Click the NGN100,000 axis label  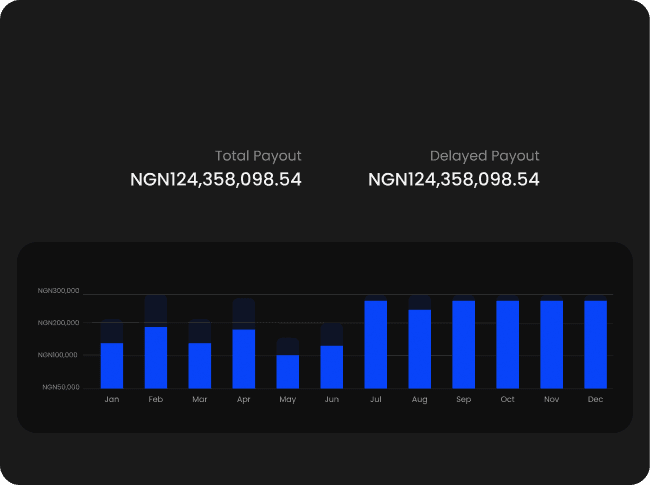click(58, 355)
